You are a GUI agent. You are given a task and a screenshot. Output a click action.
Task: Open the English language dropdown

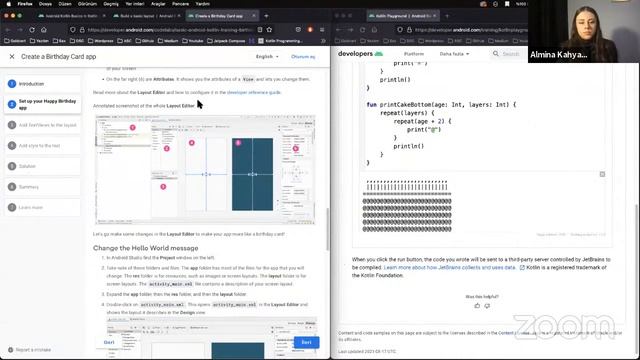pos(267,57)
